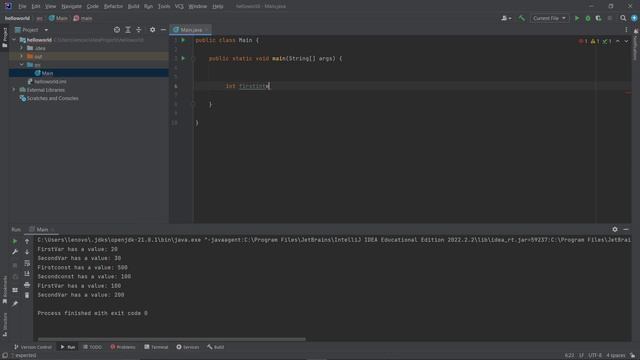640x360 pixels.
Task: Print the Run console output
Action: [27, 284]
